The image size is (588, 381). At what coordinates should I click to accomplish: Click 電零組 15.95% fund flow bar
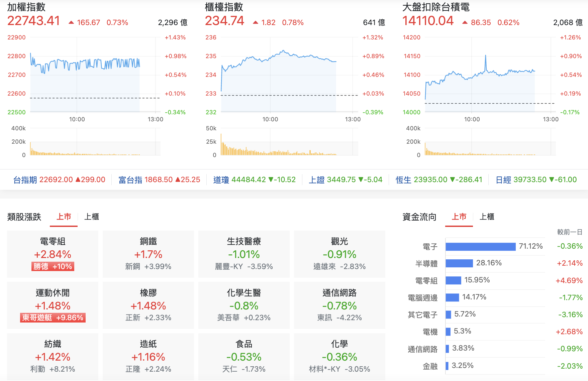(x=454, y=280)
